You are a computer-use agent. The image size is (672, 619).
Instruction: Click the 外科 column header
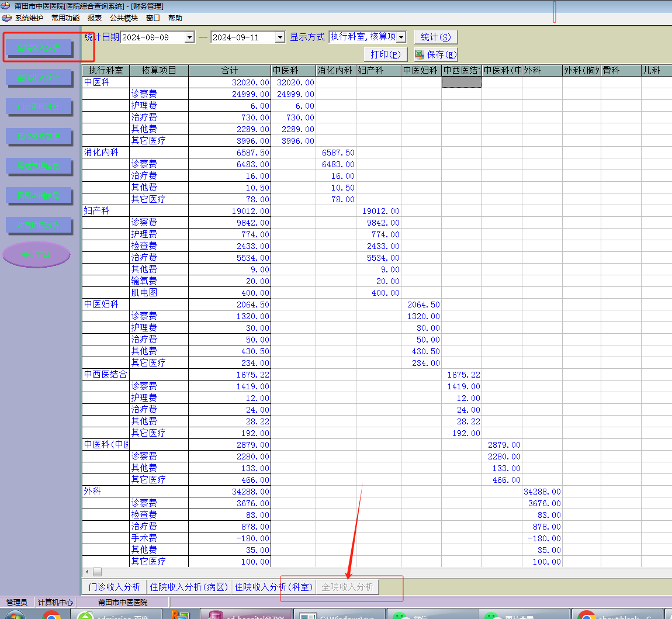pyautogui.click(x=542, y=70)
